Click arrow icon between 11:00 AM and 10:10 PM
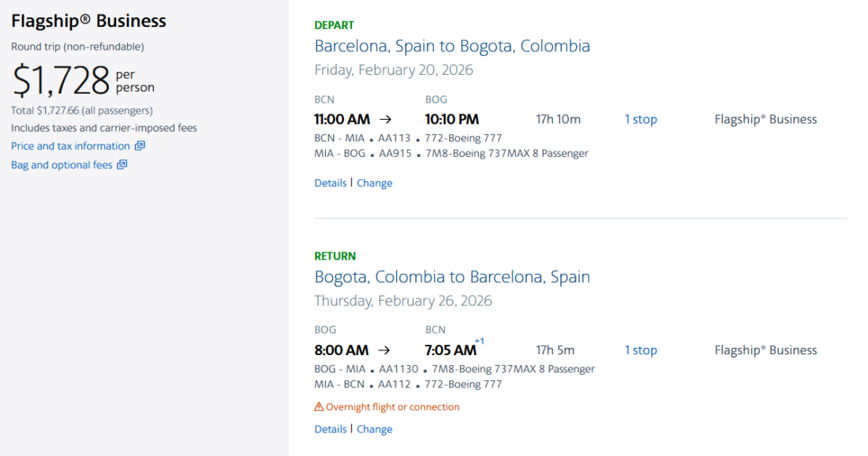Image resolution: width=868 pixels, height=456 pixels. (385, 120)
